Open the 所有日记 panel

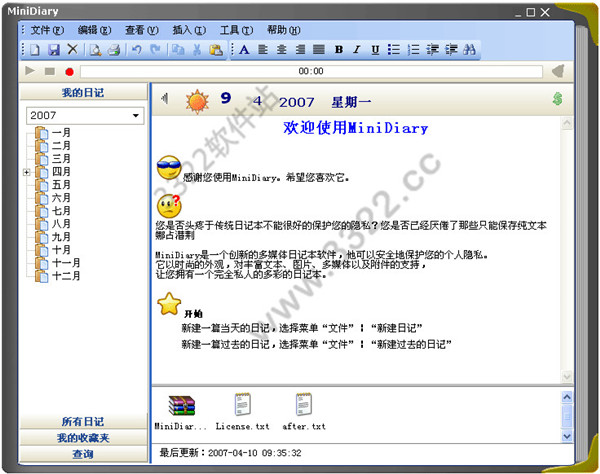[x=83, y=421]
